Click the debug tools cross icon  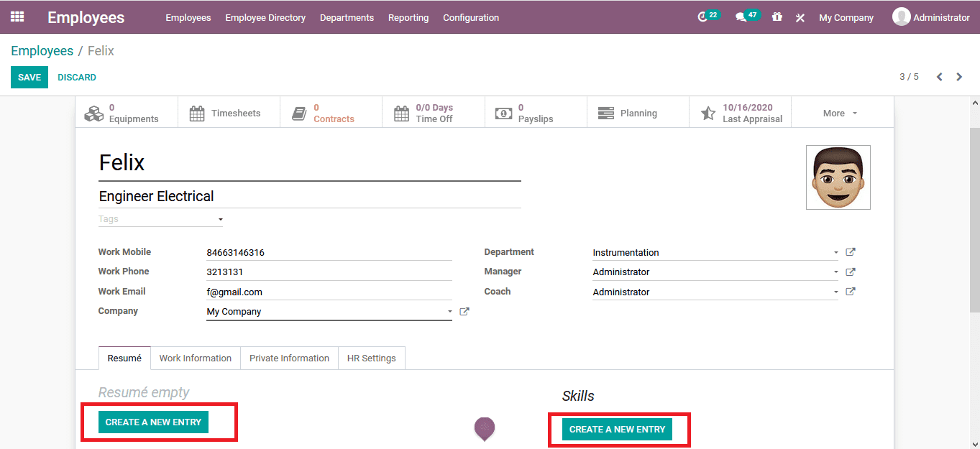[x=800, y=18]
